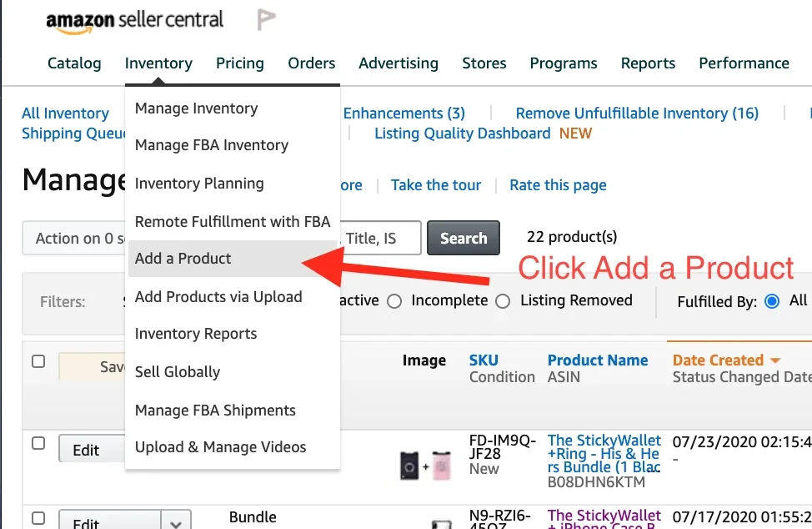Select Manage FBA Inventory menu item
Viewport: 812px width, 529px height.
coord(233,145)
